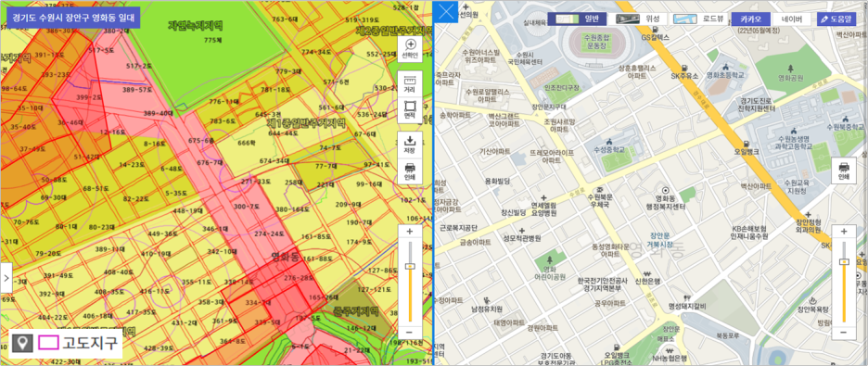Click the 장안정형외과의원 clinic cross icon

[x=809, y=214]
